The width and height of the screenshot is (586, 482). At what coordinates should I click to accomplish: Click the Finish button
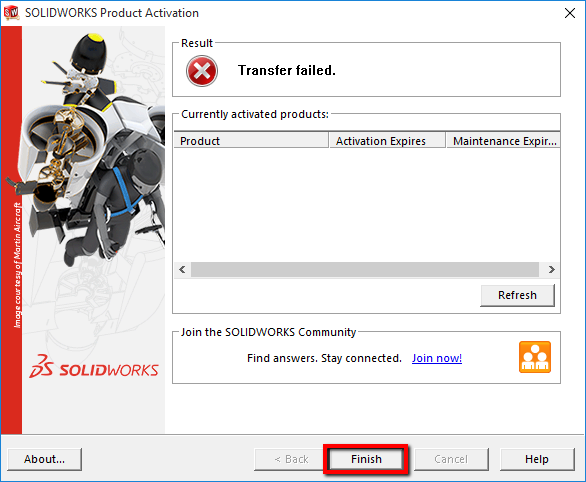(x=366, y=459)
